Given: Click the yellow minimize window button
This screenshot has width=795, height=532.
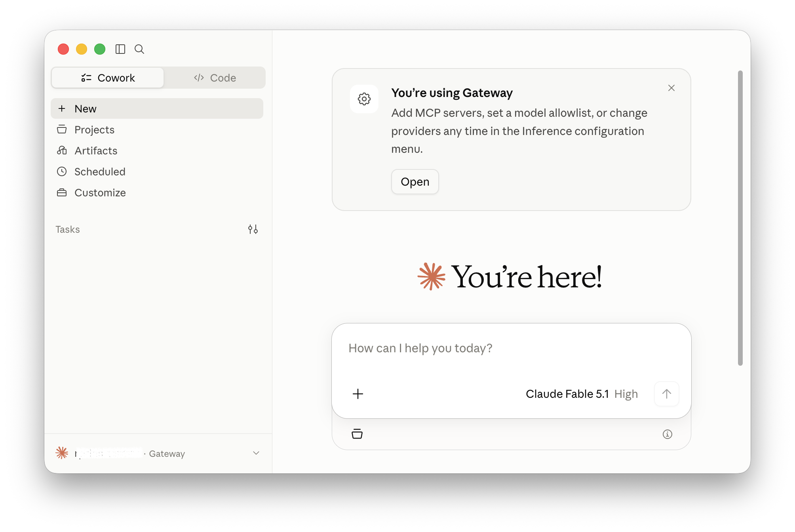Looking at the screenshot, I should coord(82,49).
